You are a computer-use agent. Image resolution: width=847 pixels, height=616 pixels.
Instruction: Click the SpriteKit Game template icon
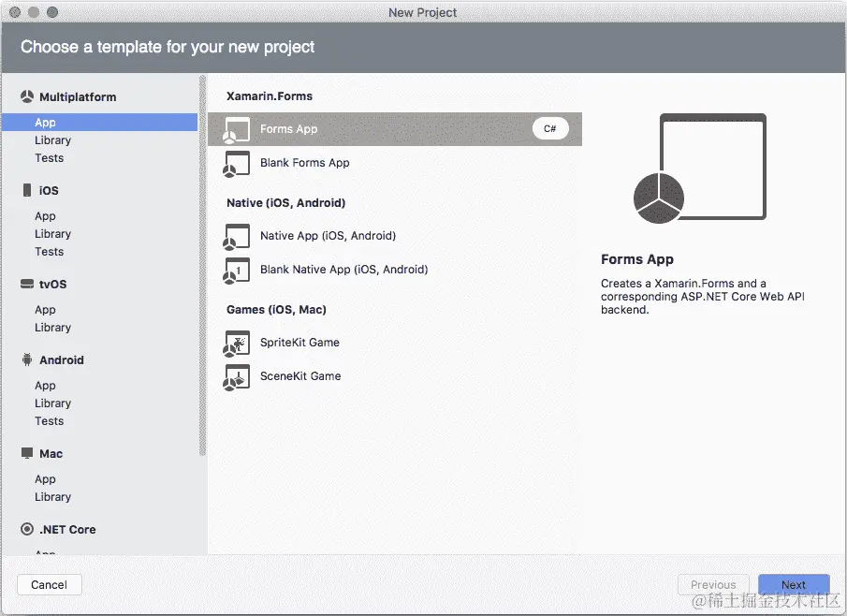pos(236,344)
